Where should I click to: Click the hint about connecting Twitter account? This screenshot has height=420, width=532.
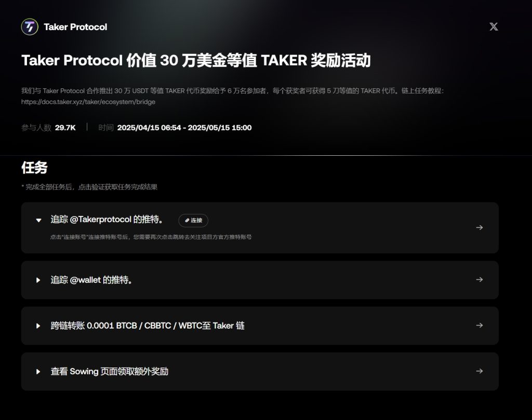coord(151,237)
